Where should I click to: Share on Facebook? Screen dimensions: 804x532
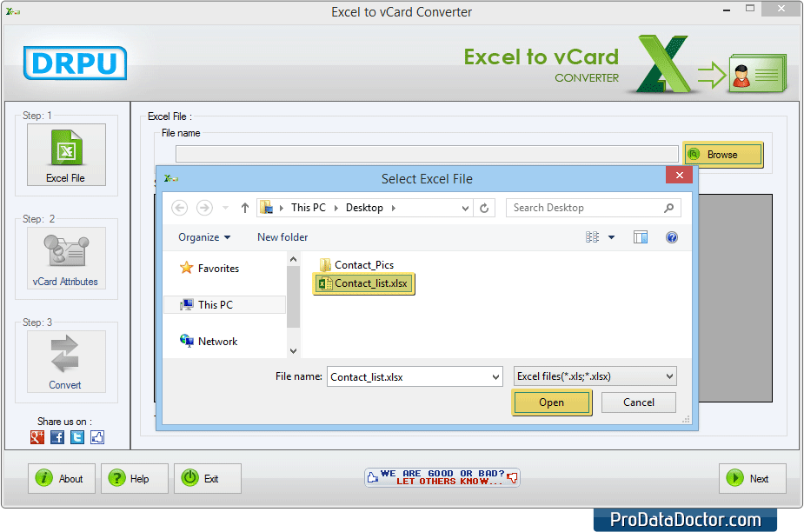tap(57, 437)
